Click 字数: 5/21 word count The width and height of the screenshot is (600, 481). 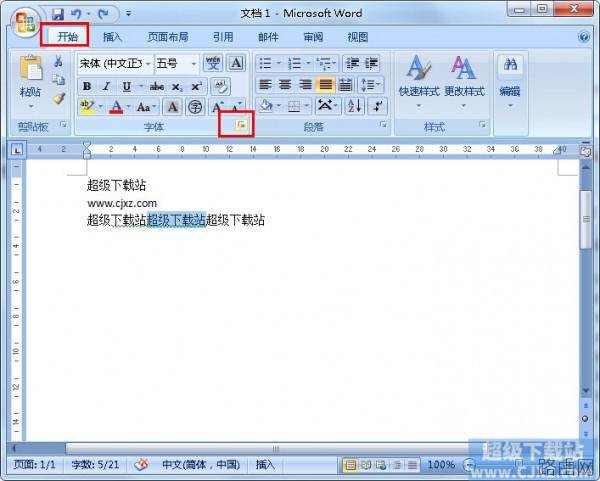(95, 465)
